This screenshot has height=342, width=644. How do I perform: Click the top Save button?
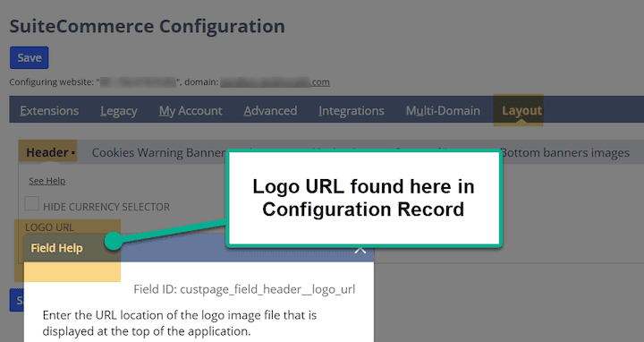(30, 57)
